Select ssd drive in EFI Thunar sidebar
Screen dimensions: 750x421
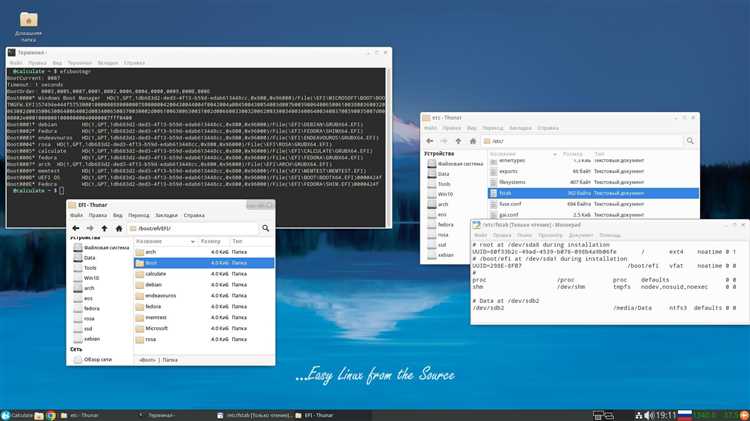tap(83, 329)
